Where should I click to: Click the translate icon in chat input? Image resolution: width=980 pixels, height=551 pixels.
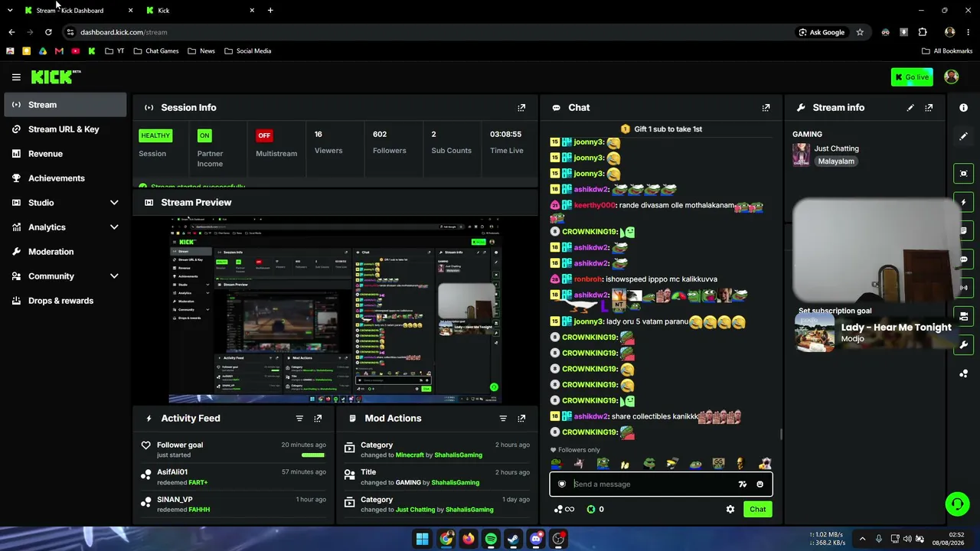742,484
